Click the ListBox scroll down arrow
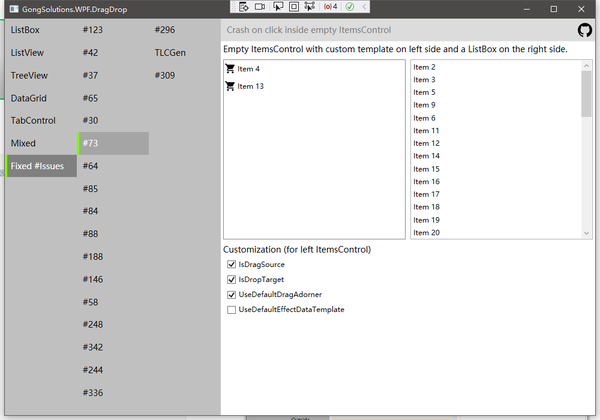Screen dimensions: 600x420 click(586, 233)
